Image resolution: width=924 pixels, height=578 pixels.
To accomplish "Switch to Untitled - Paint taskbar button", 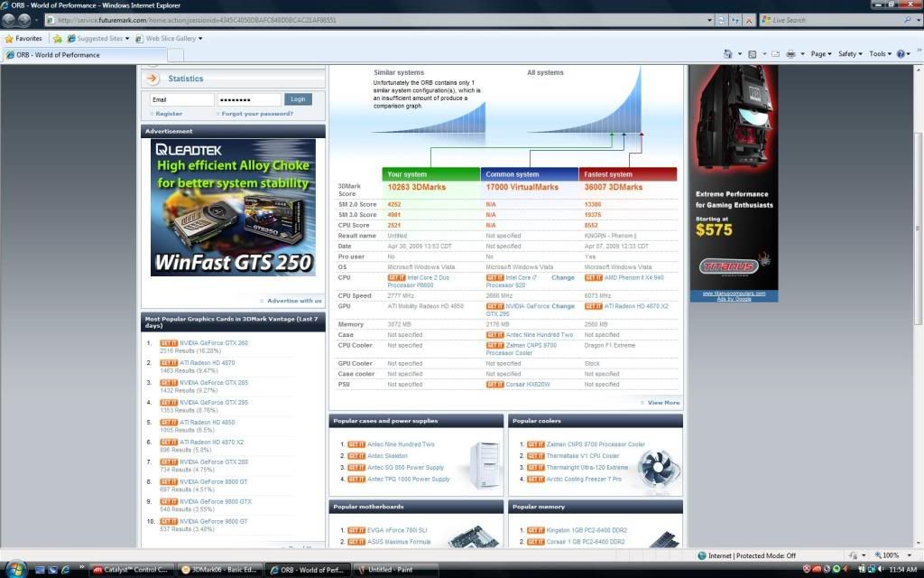I will tap(396, 570).
